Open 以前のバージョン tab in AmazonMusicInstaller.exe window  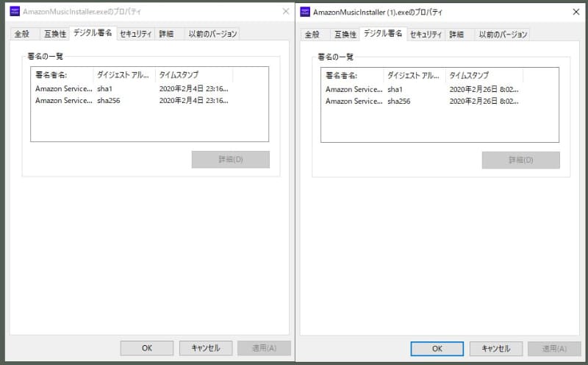212,34
